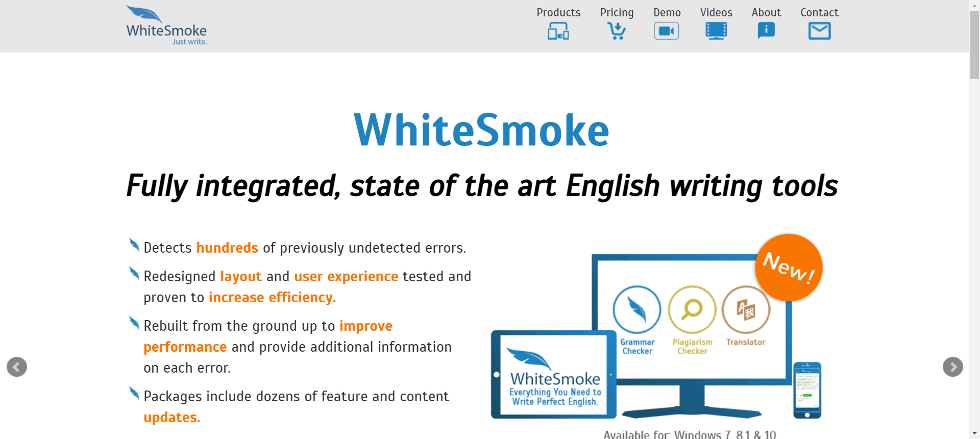Click the orange New! badge
Viewport: 980px width, 439px height.
click(x=789, y=267)
